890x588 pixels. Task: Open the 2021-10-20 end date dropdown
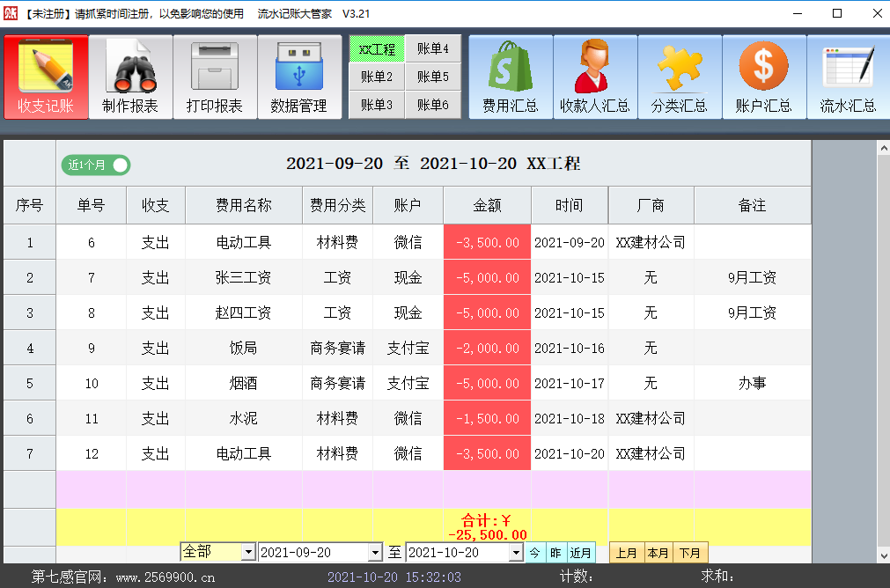pyautogui.click(x=518, y=551)
